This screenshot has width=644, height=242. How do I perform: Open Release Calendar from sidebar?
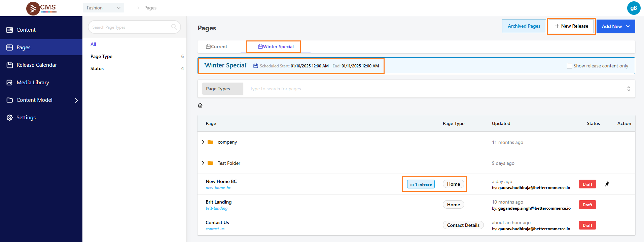coord(37,65)
